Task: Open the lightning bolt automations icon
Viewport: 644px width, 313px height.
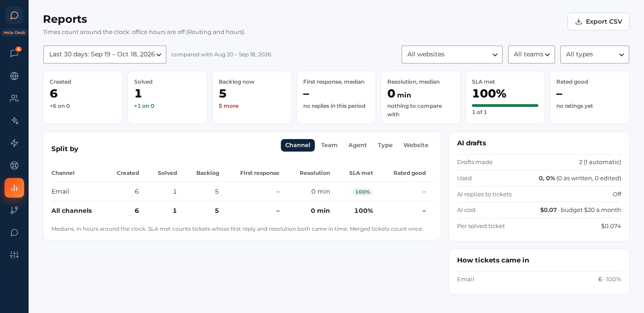Action: (x=14, y=143)
